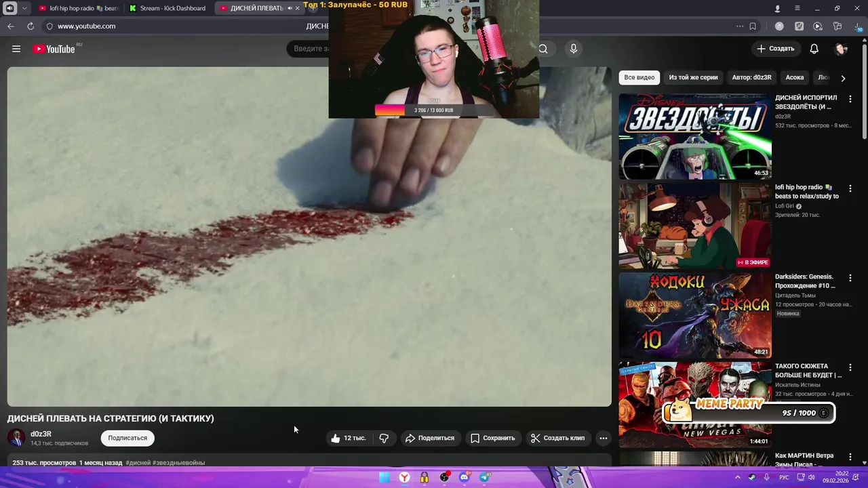
Task: Open OBS Studio in the taskbar
Action: 444,477
